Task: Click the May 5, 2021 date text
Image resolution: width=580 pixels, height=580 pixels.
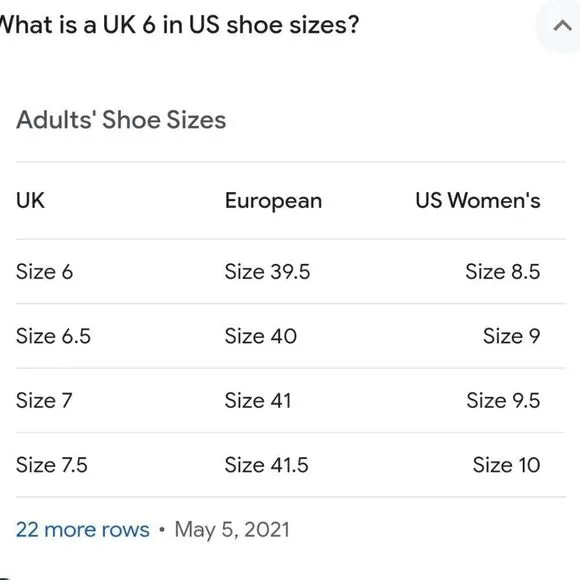Action: [232, 530]
